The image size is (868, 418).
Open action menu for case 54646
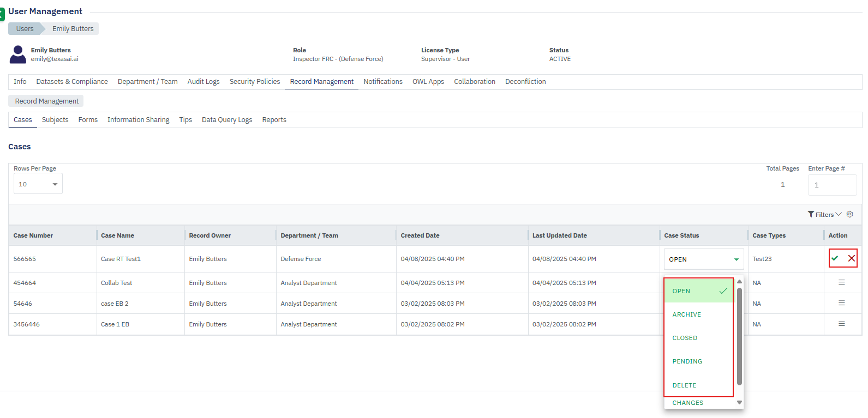pos(841,303)
